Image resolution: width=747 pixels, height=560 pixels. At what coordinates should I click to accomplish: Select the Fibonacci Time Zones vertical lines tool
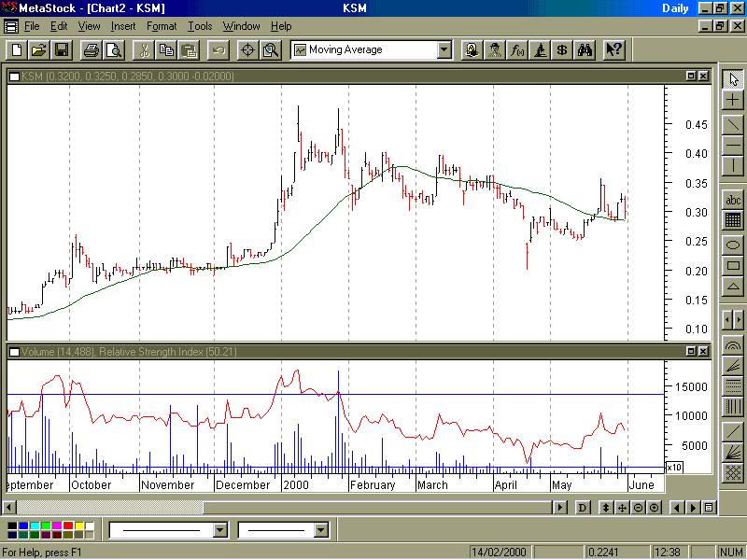733,406
